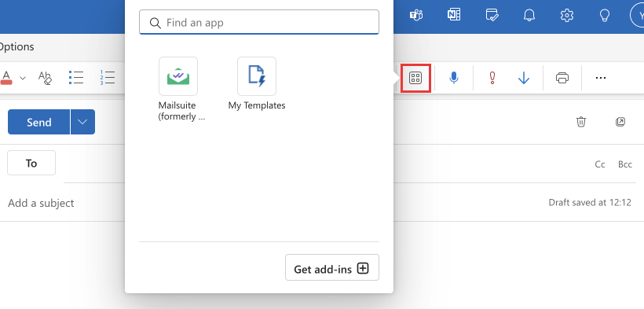Screen dimensions: 644x309
Task: Open the more options ellipsis menu
Action: pyautogui.click(x=601, y=78)
